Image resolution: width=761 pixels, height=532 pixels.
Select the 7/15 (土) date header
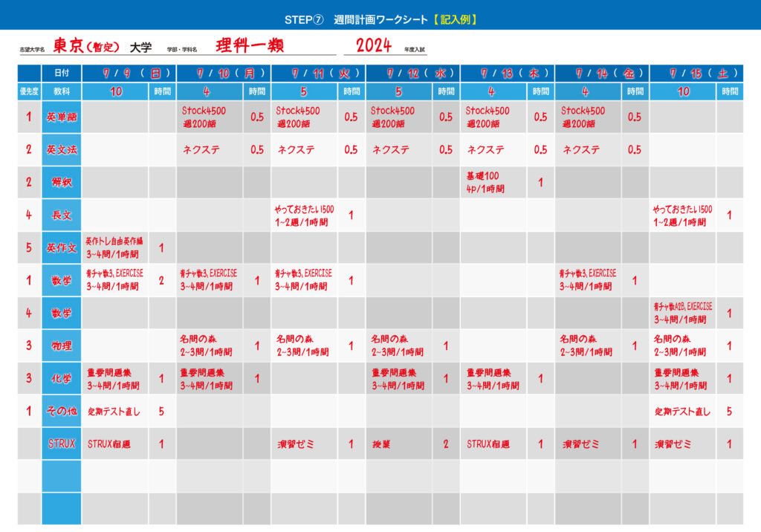(696, 74)
